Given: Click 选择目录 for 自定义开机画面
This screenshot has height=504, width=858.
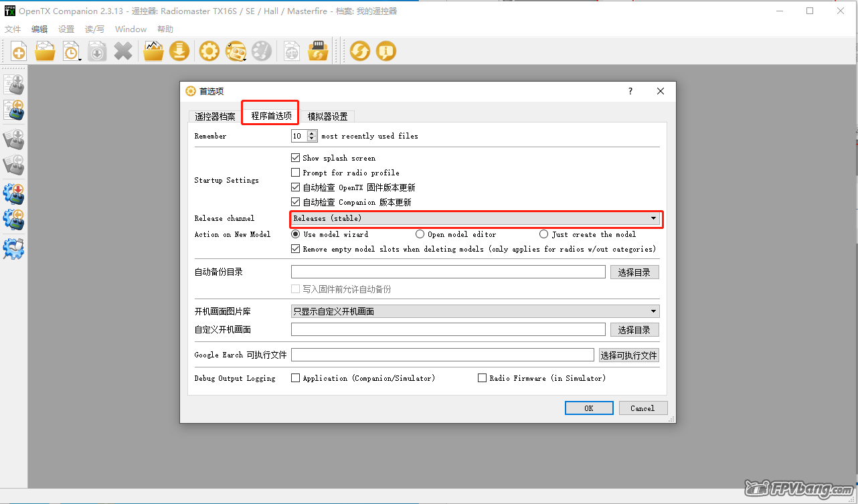Looking at the screenshot, I should (x=634, y=330).
